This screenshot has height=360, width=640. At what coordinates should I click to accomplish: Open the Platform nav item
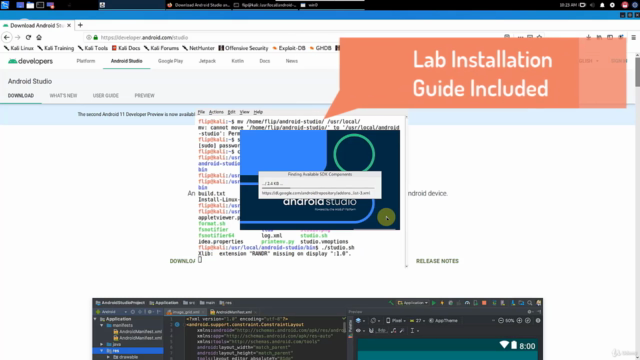coord(86,61)
